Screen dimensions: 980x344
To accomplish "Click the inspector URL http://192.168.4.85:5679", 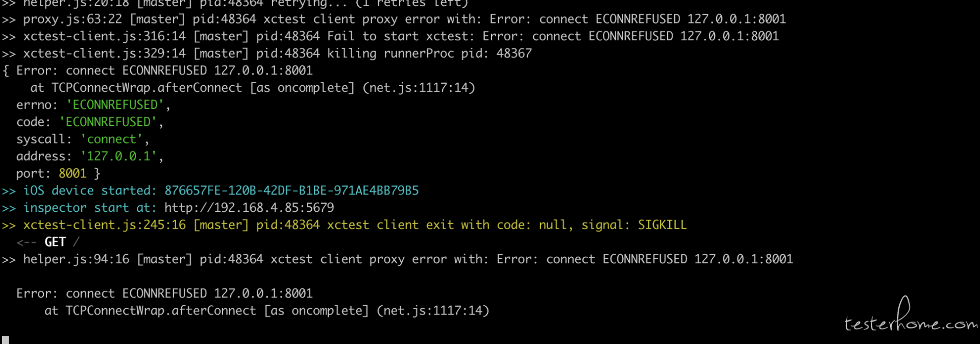I will pos(249,208).
